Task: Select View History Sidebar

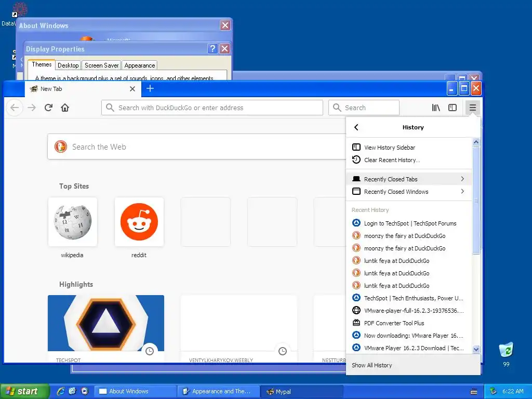Action: pyautogui.click(x=409, y=148)
